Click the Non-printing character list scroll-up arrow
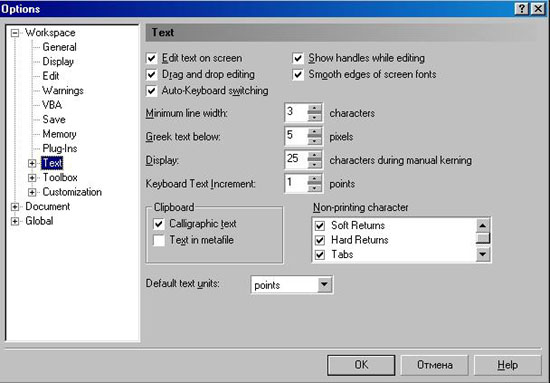The height and width of the screenshot is (383, 550). (483, 226)
